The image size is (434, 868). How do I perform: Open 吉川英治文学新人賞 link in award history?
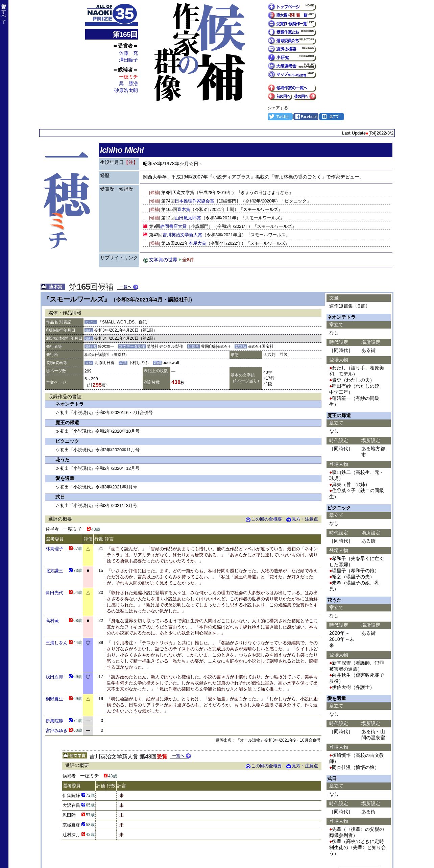[182, 235]
